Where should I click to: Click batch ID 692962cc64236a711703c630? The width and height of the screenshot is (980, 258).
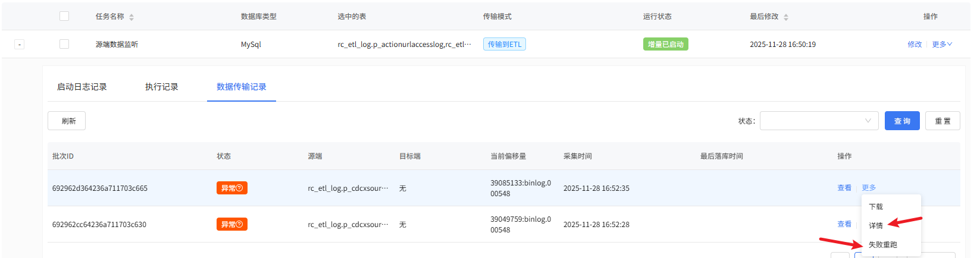[x=99, y=225]
